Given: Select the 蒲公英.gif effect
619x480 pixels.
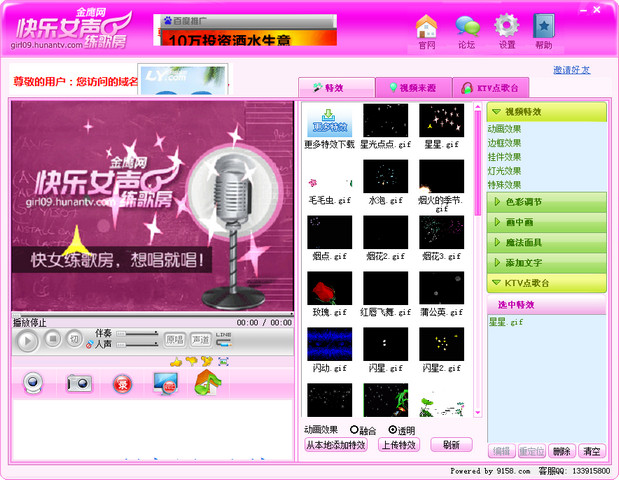Looking at the screenshot, I should (x=441, y=288).
